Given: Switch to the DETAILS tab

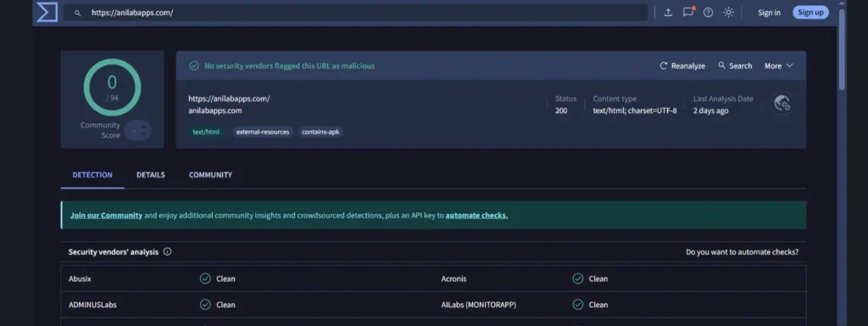Looking at the screenshot, I should point(151,175).
